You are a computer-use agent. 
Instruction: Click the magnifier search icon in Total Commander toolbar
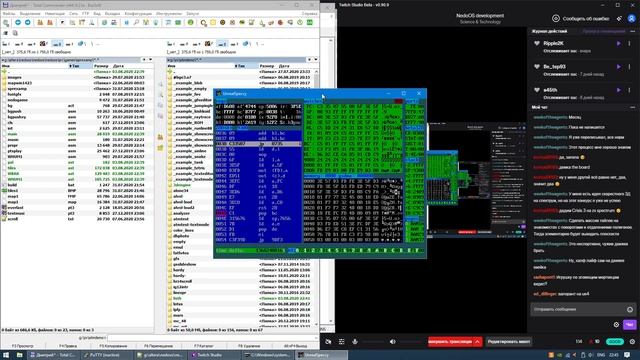(136, 22)
